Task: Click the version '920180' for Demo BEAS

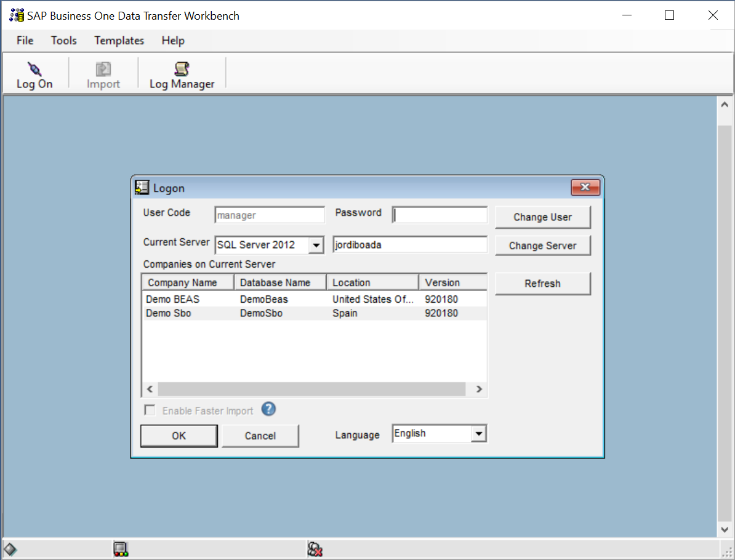Action: coord(441,299)
